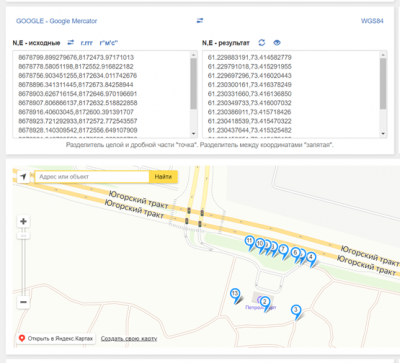Click the map zoom level slider handle
Image resolution: width=400 pixels, height=363 pixels.
pos(23,236)
